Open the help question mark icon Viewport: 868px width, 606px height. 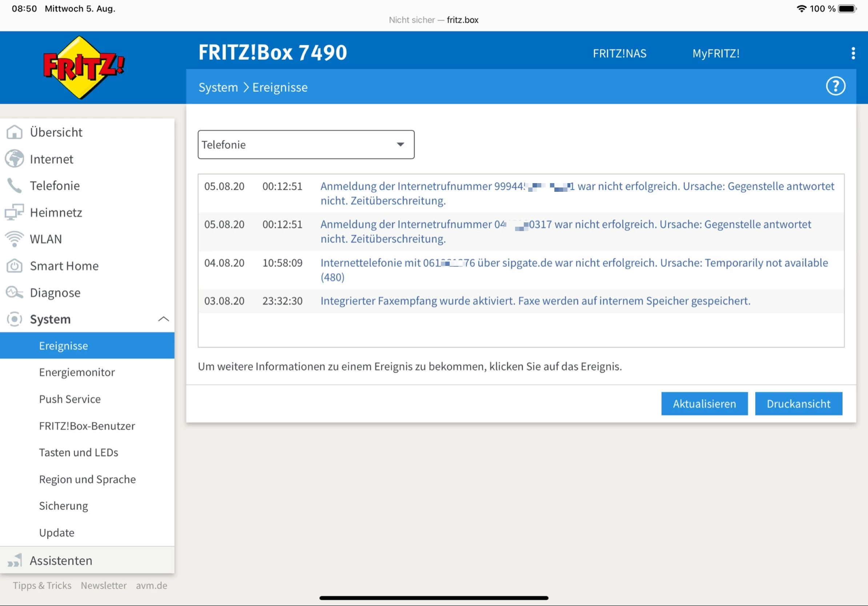[x=835, y=86]
